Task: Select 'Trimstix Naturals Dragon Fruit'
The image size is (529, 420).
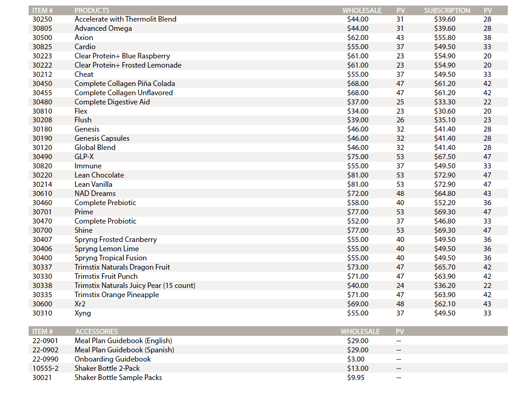Action: pyautogui.click(x=122, y=267)
